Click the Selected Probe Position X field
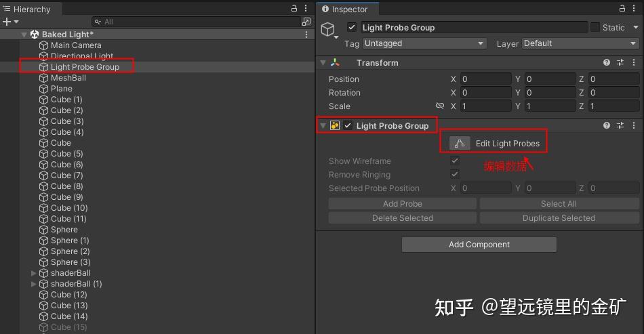 [485, 188]
